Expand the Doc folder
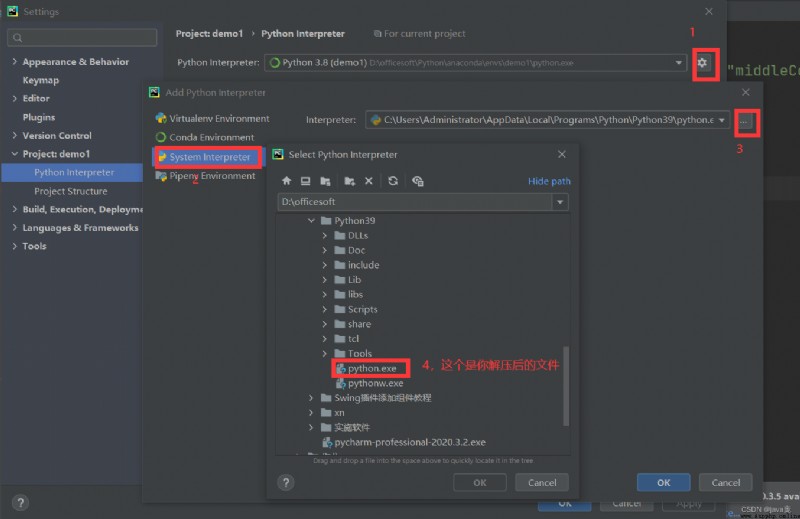Image resolution: width=800 pixels, height=519 pixels. click(324, 251)
